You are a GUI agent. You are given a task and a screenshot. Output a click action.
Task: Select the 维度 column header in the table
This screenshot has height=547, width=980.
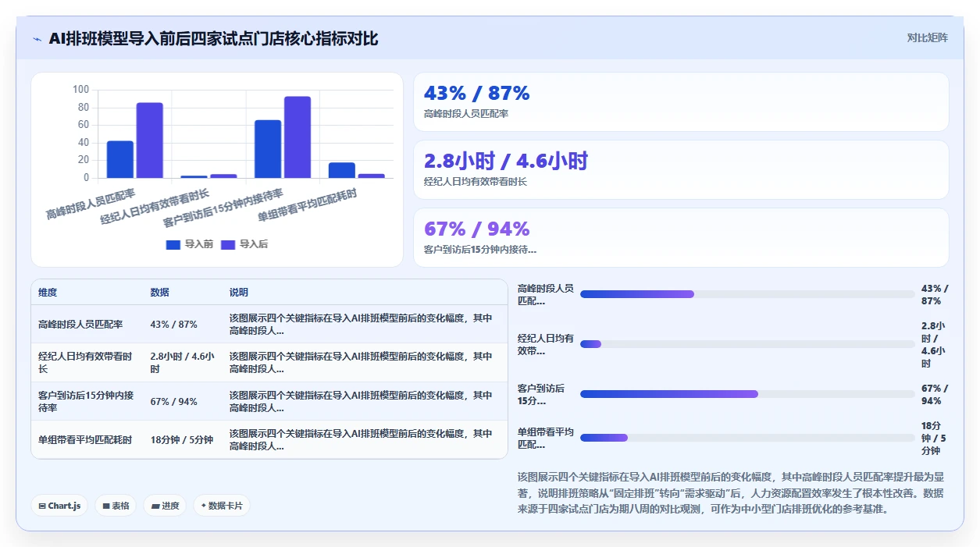(x=48, y=293)
